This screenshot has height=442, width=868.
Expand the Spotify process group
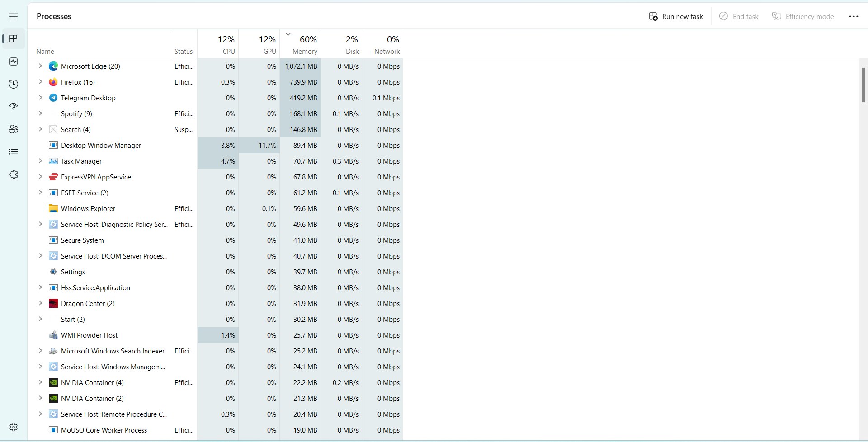(40, 113)
